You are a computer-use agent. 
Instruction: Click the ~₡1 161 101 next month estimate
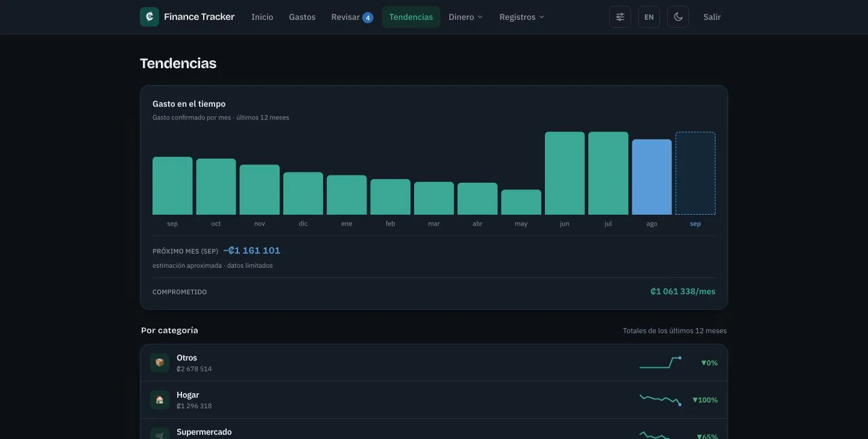coord(252,250)
